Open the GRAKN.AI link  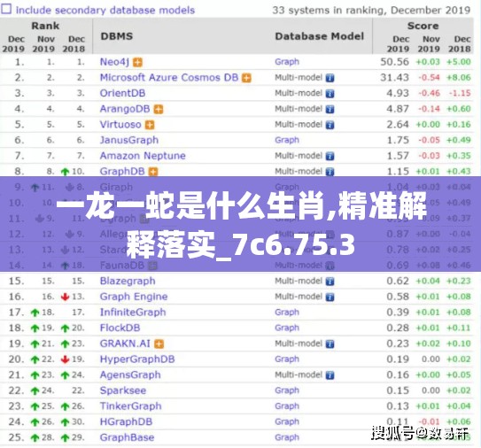(x=125, y=344)
